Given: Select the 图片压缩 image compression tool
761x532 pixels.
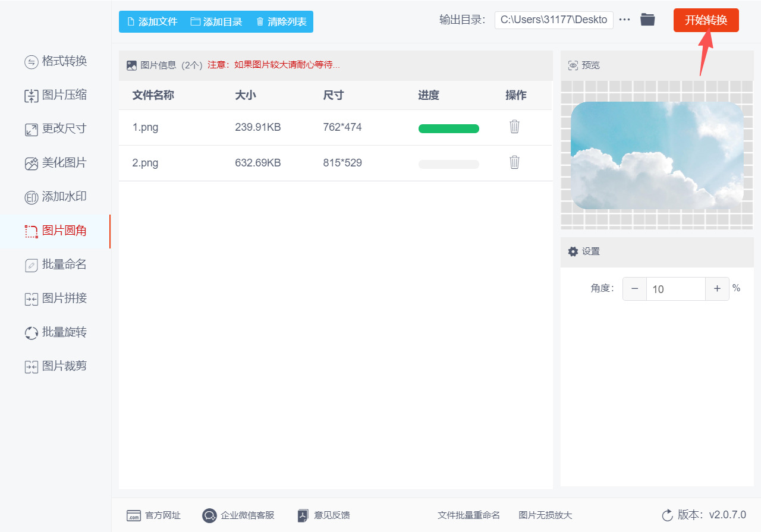Looking at the screenshot, I should tap(56, 95).
